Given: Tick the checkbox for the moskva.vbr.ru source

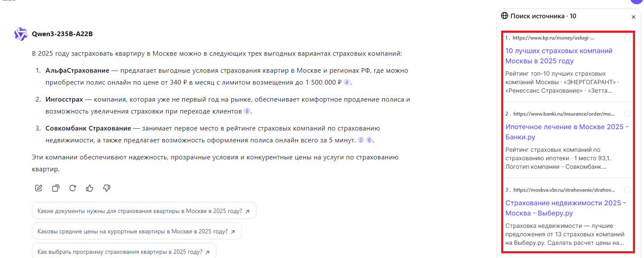Looking at the screenshot, I should click(627, 190).
